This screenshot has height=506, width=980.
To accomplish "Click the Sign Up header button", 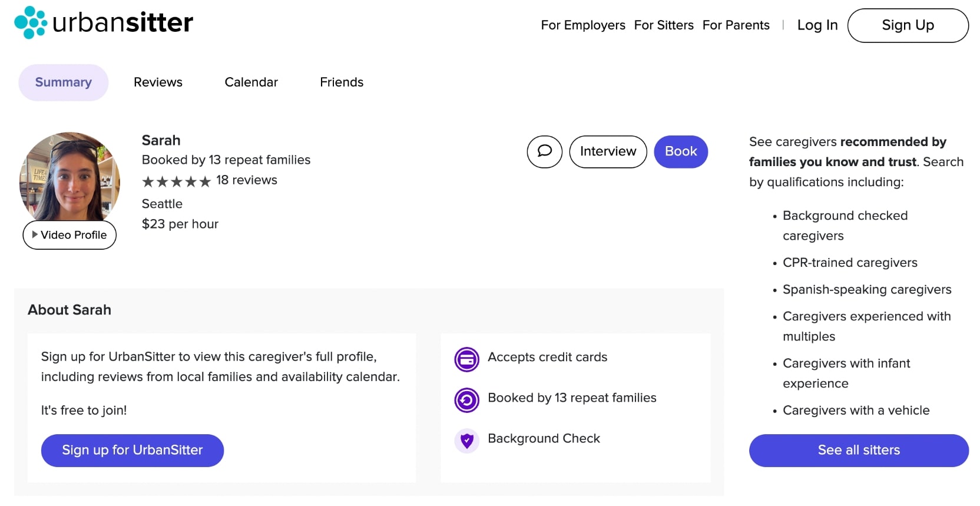I will (x=908, y=25).
